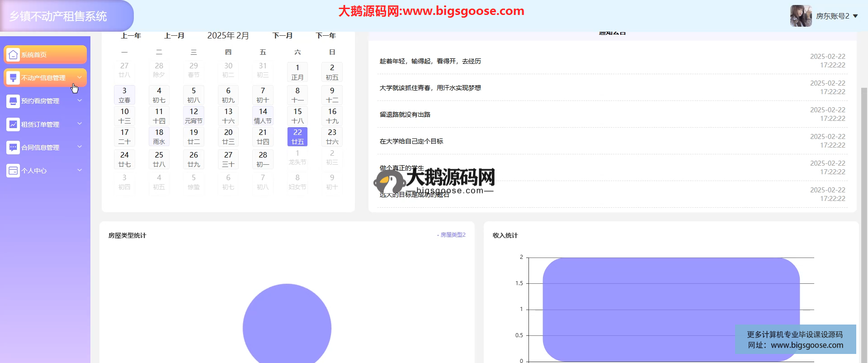Expand the 预约看房管理 menu chevron

80,100
